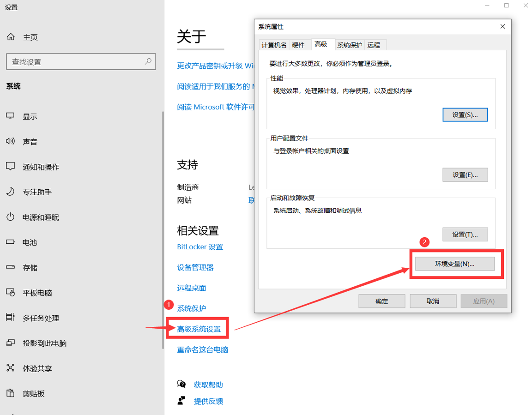This screenshot has width=532, height=415.
Task: Click the Battery icon in sidebar
Action: coord(10,242)
